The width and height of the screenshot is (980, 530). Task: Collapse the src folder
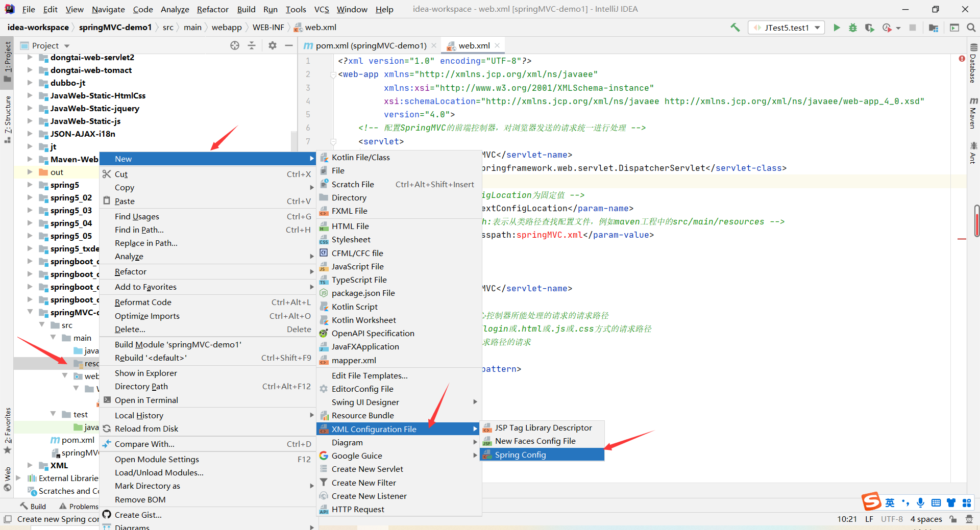(42, 325)
